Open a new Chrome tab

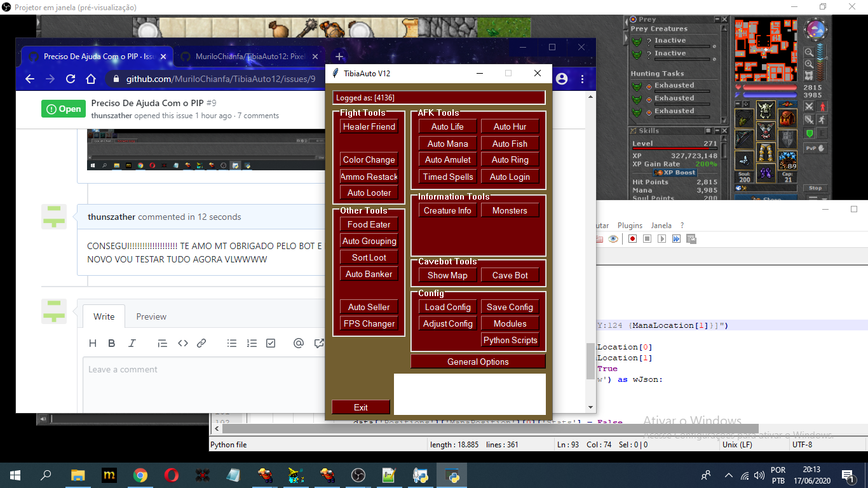point(339,57)
